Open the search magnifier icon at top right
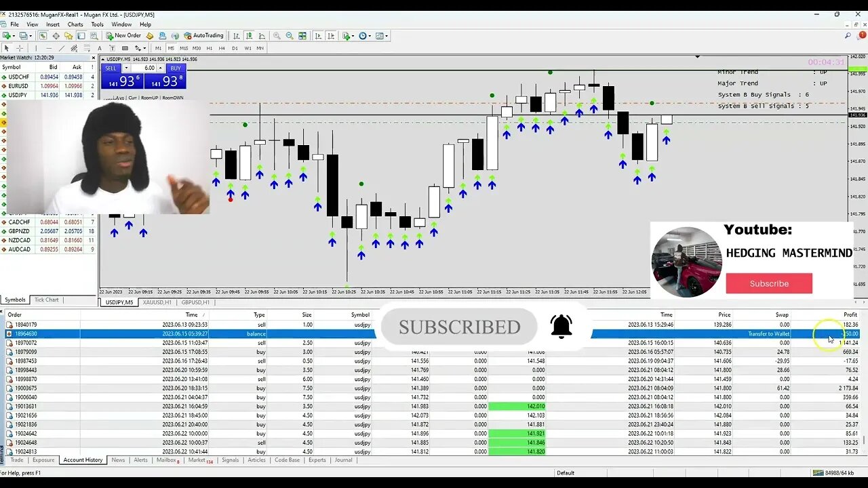The image size is (868, 488). coord(848,36)
